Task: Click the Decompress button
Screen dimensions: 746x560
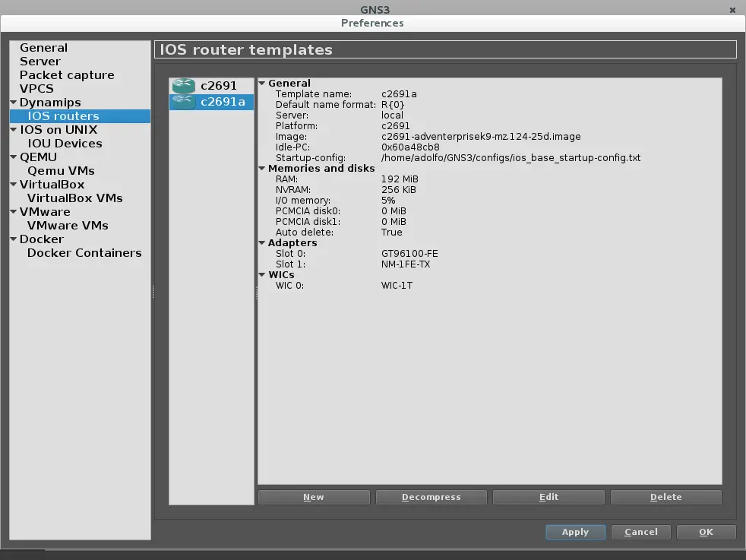Action: pos(431,497)
